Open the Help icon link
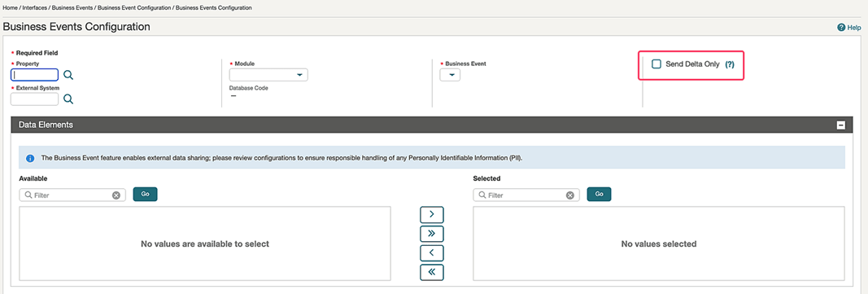The height and width of the screenshot is (294, 868). coord(841,27)
